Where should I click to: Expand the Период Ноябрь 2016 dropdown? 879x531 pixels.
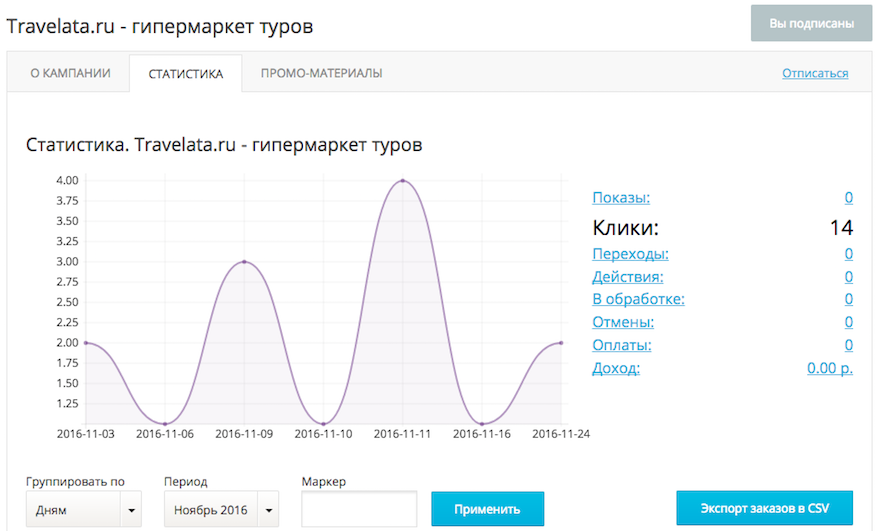(x=222, y=509)
